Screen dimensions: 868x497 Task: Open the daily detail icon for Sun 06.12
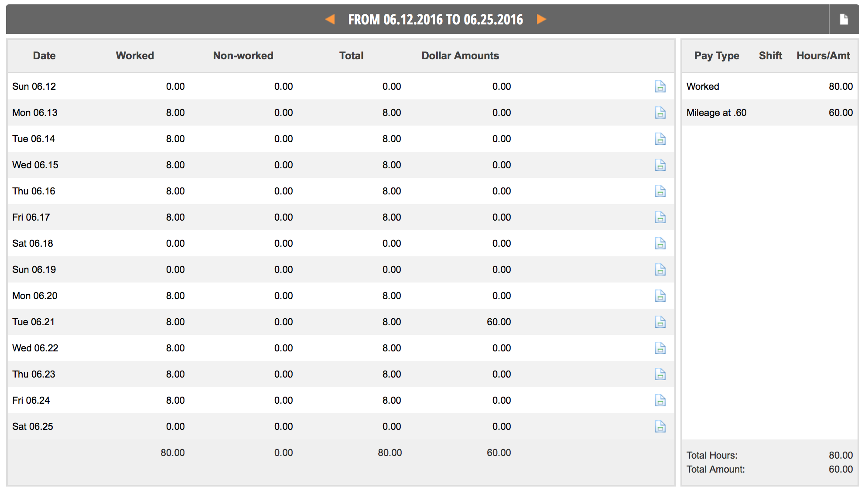[660, 86]
